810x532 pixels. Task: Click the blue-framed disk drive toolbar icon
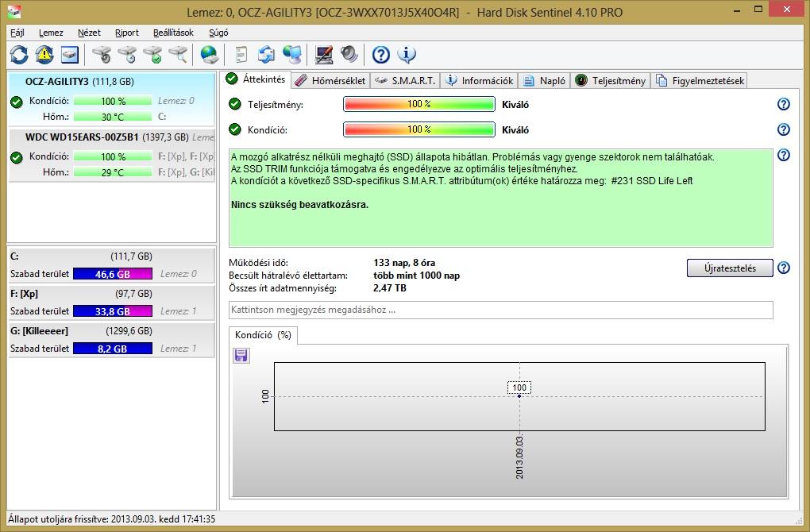point(70,55)
